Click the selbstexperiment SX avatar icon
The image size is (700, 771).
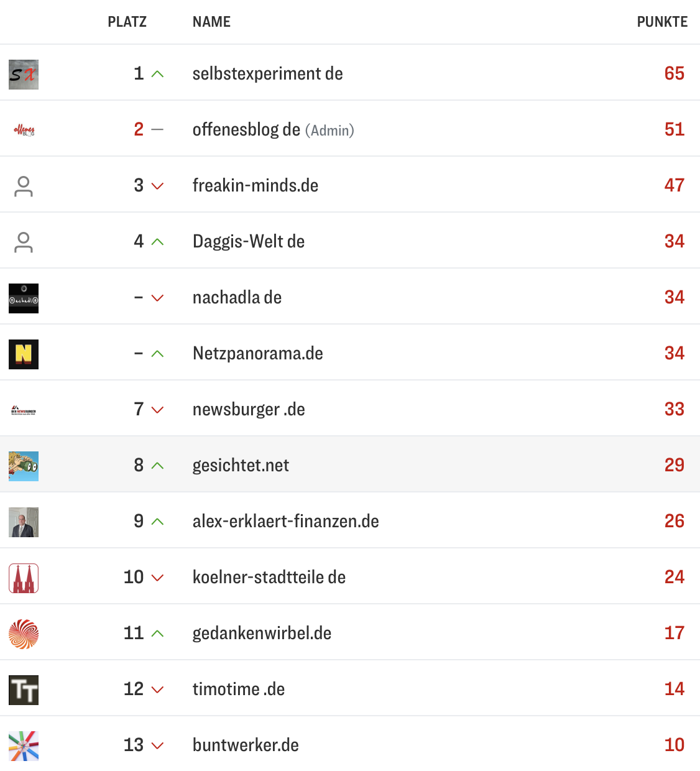point(24,75)
